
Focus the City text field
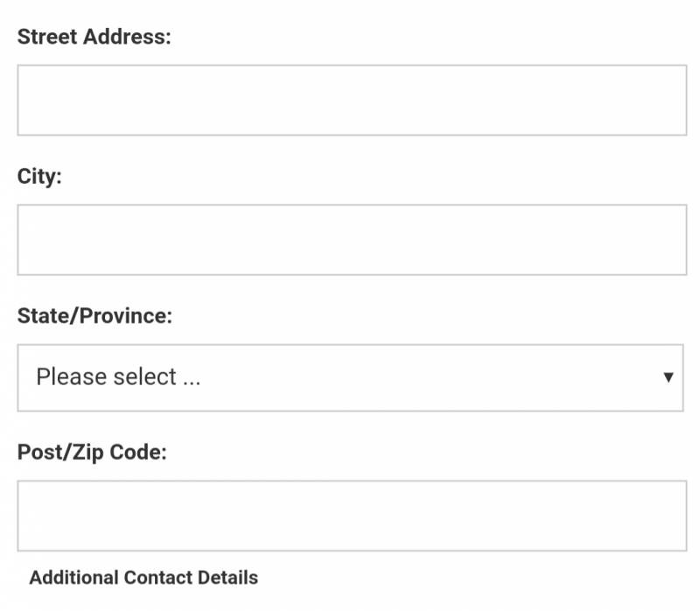click(x=352, y=240)
